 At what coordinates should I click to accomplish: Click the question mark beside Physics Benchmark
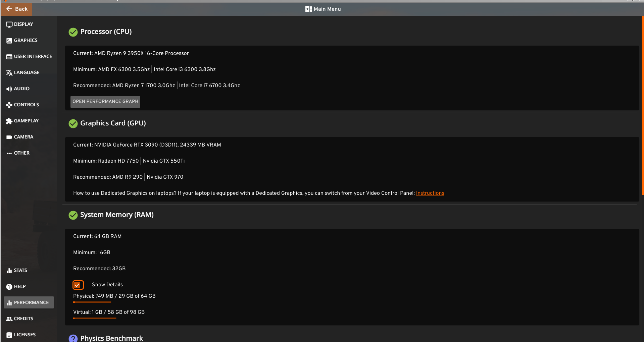pyautogui.click(x=73, y=338)
